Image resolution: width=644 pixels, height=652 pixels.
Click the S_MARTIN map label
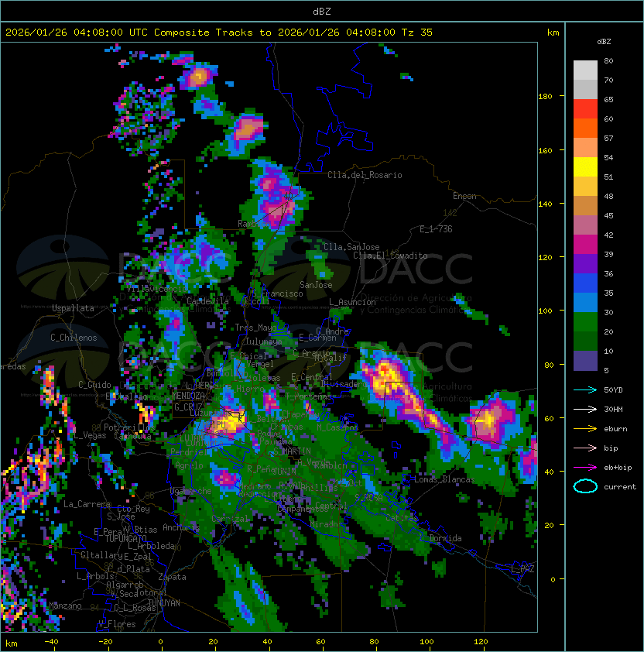292,451
